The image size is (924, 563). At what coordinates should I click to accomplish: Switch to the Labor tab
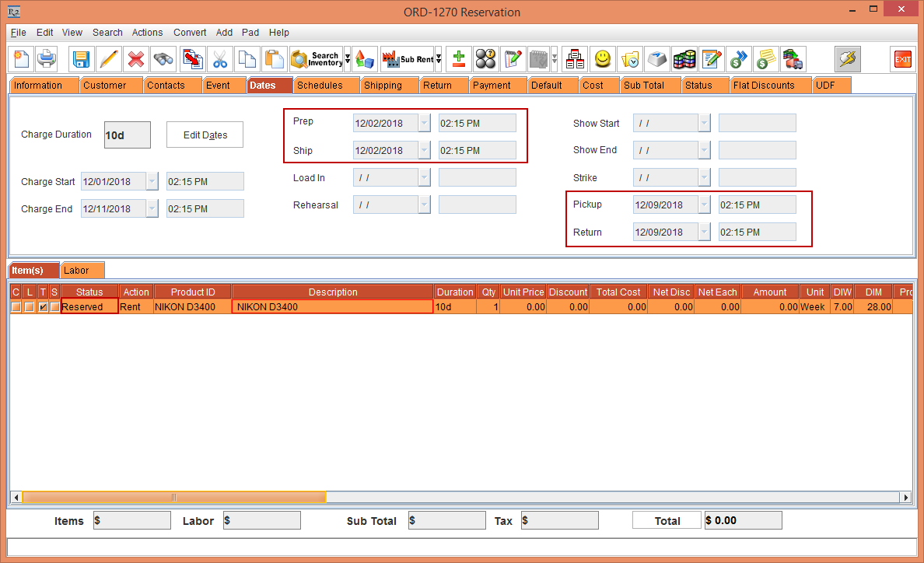point(76,271)
